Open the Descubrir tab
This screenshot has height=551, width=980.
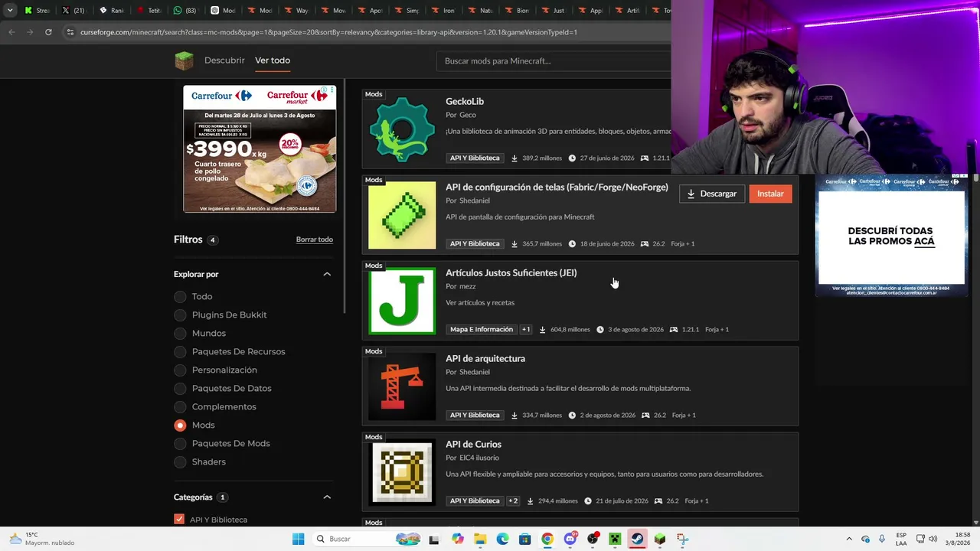tap(224, 60)
